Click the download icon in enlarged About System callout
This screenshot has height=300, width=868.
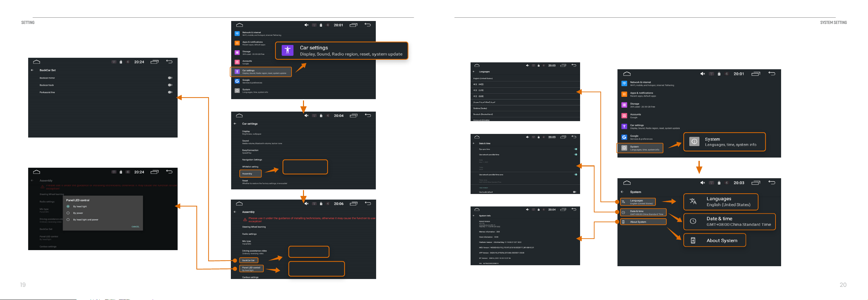click(x=693, y=240)
